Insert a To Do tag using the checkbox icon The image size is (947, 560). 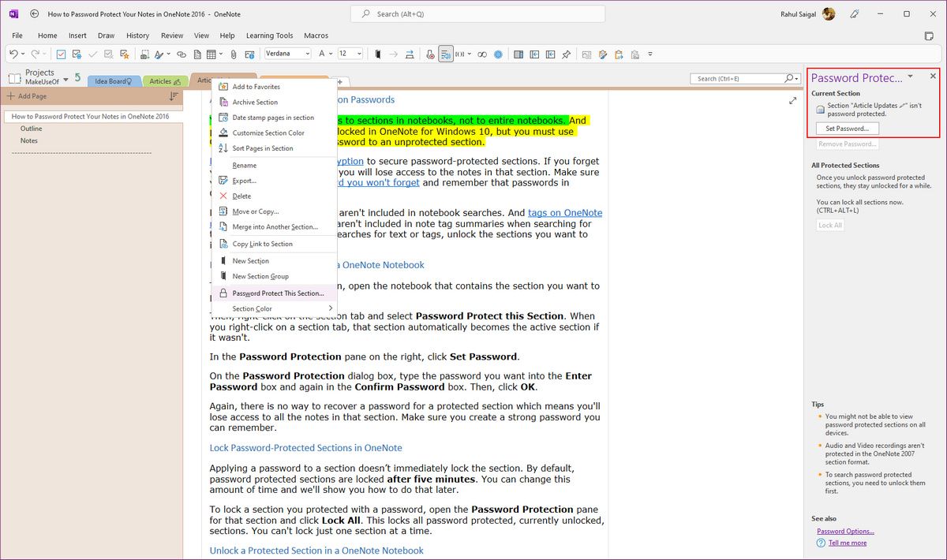tap(60, 53)
